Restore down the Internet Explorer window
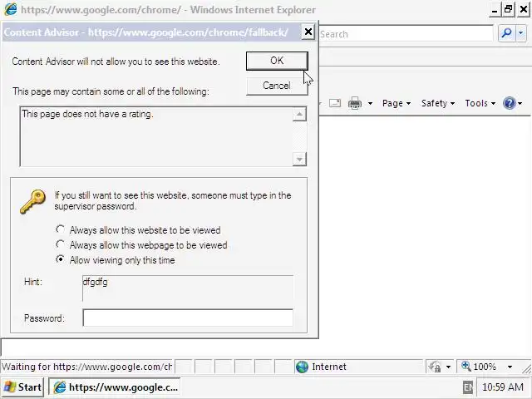Screen dimensions: 532x399 click(x=508, y=10)
